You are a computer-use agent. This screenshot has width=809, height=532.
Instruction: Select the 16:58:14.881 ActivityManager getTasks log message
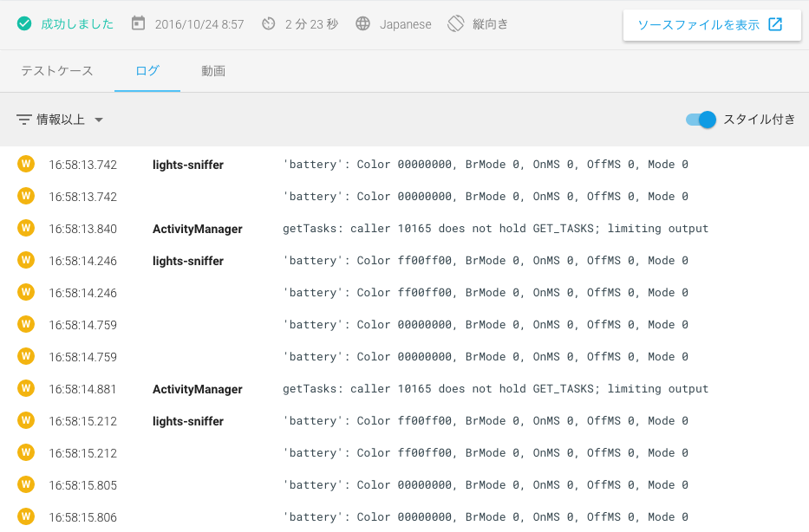click(495, 389)
